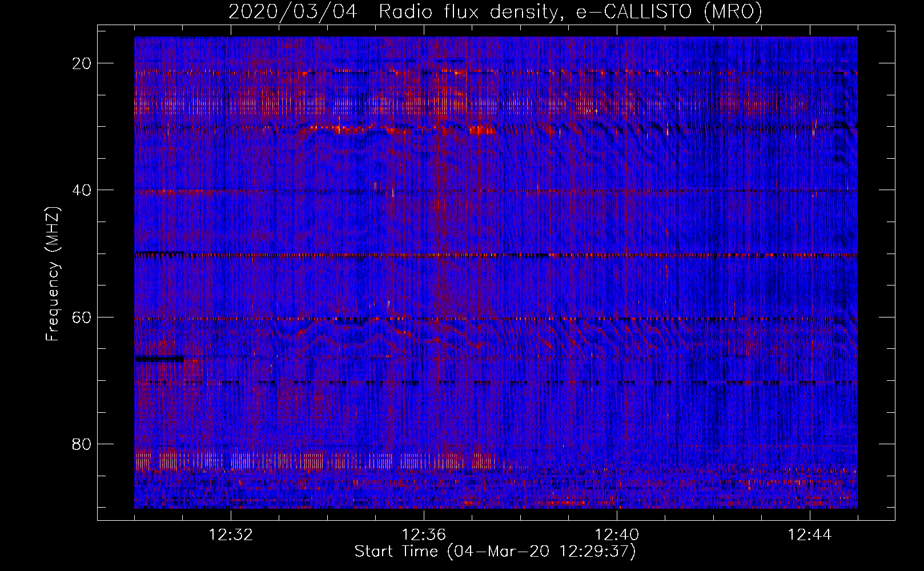Click the 60 frequency tick label
This screenshot has height=571, width=924.
(82, 317)
